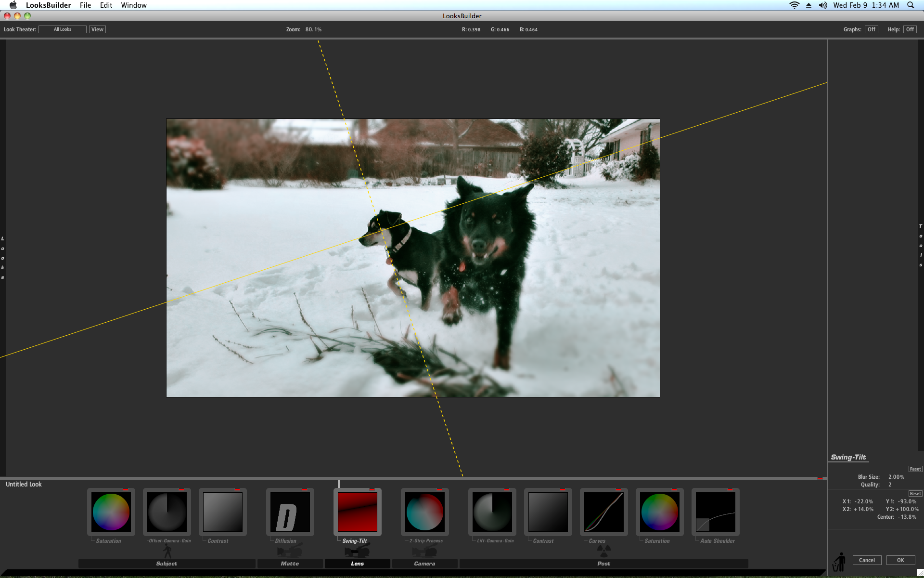Open the Window menu
The height and width of the screenshot is (578, 924).
coord(134,5)
